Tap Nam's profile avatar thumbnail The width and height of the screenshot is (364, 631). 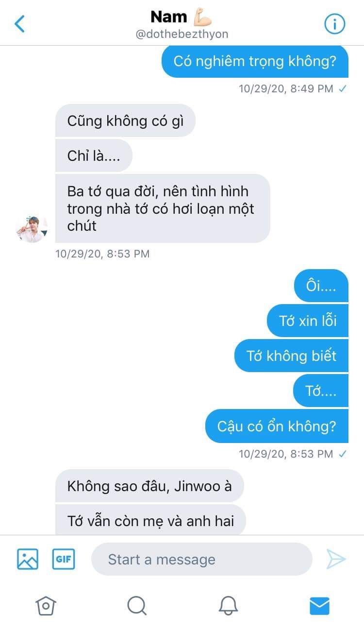32,228
